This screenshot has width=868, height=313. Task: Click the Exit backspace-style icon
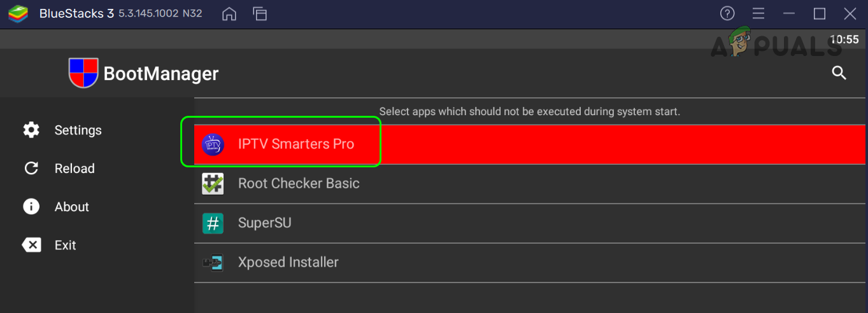[x=31, y=245]
